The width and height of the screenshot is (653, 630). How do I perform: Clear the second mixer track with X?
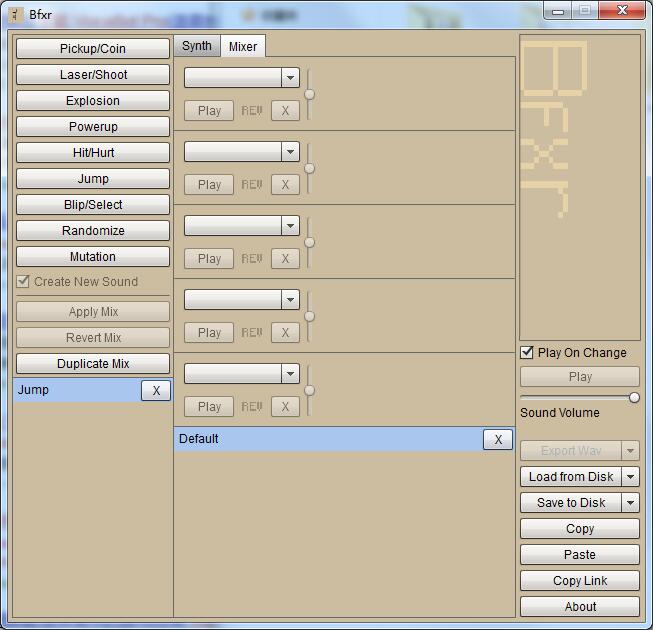[285, 184]
